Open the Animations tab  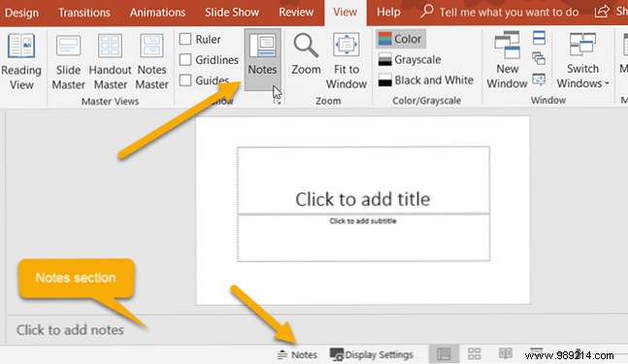click(x=157, y=13)
